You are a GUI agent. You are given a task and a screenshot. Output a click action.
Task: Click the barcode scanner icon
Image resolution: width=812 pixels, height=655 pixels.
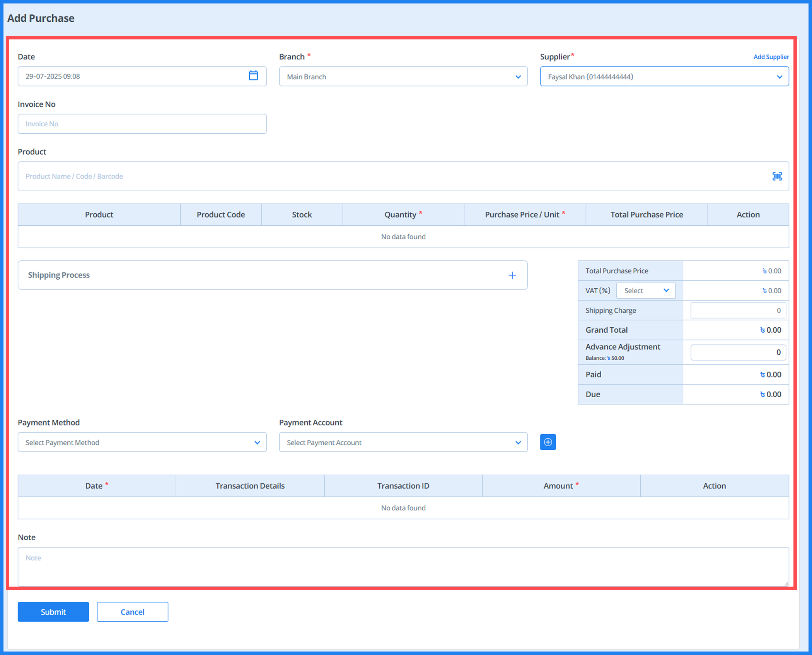777,176
